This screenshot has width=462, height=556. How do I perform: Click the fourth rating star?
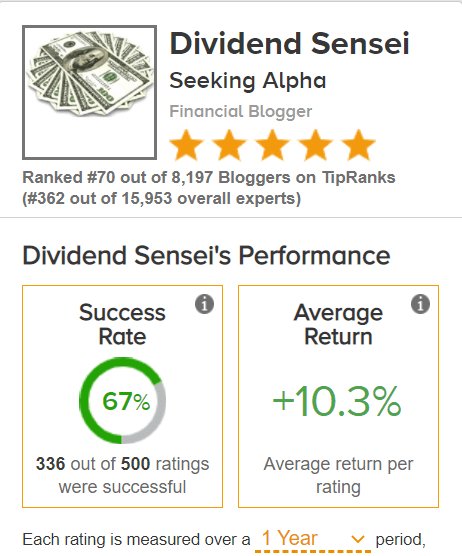coord(316,145)
